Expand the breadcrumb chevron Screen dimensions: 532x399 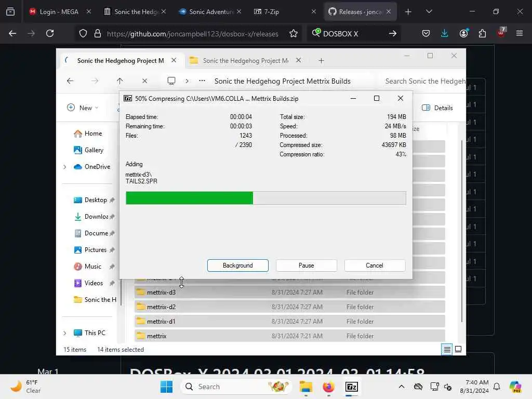[x=187, y=81]
